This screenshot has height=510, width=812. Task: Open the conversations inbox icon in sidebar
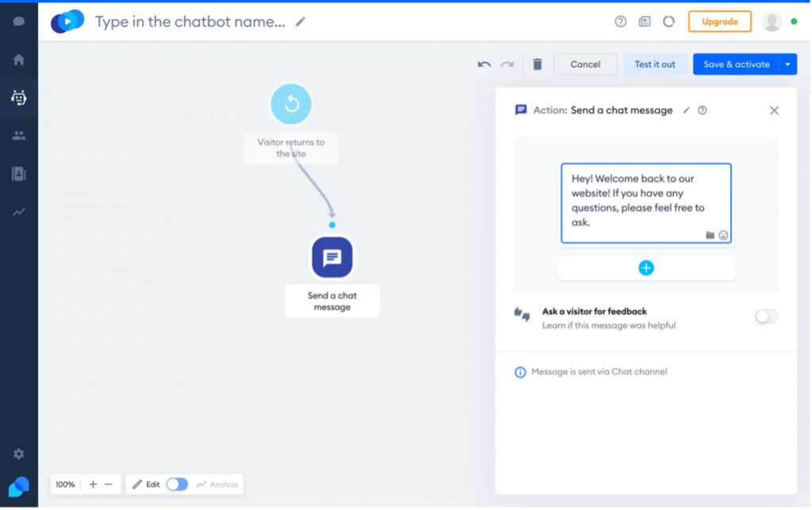[19, 21]
